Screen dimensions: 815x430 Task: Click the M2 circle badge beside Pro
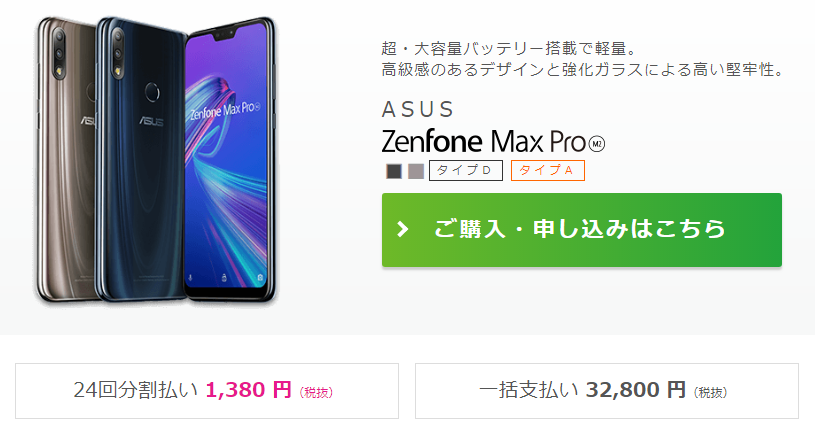(597, 144)
